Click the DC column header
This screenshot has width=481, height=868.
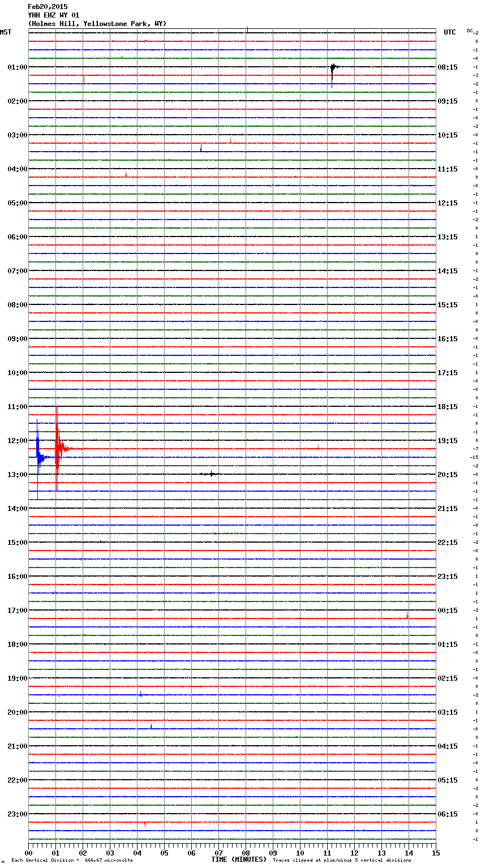pos(470,31)
